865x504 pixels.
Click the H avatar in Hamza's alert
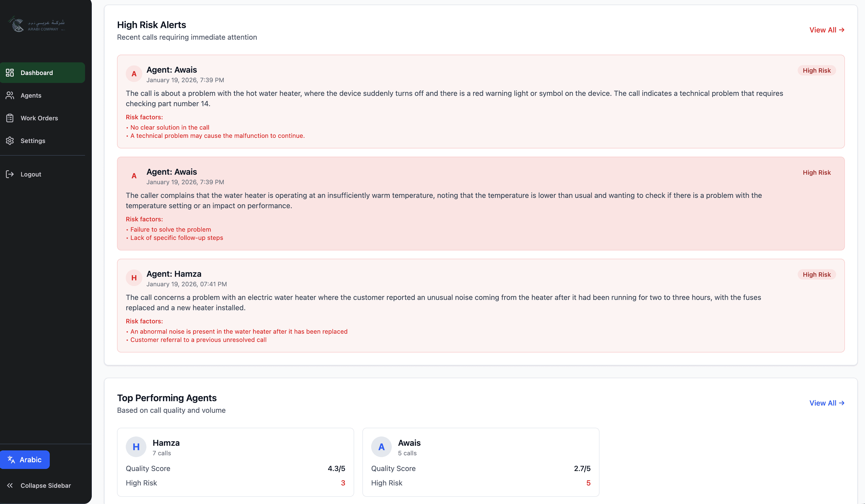[x=134, y=278]
